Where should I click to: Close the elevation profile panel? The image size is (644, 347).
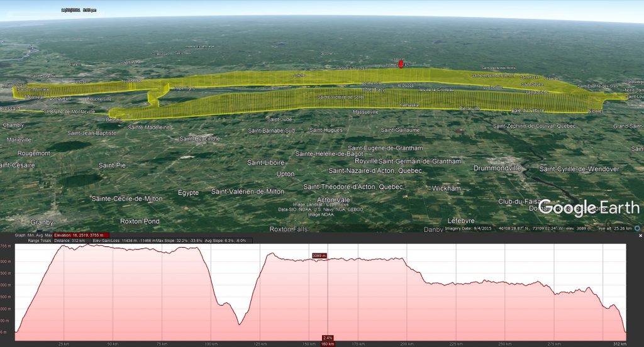[640, 236]
